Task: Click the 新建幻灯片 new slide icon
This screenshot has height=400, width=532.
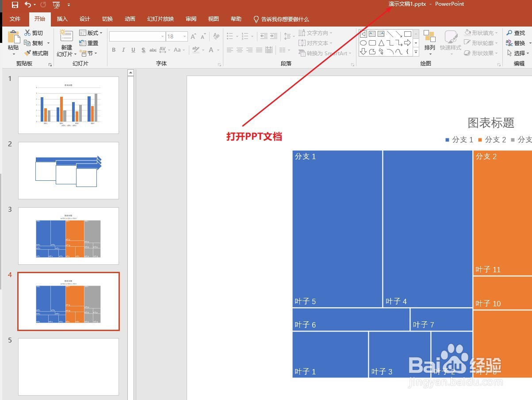Action: 66,36
